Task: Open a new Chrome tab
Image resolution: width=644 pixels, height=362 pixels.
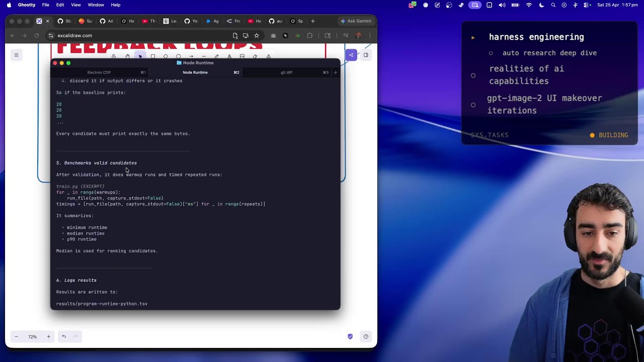Action: (313, 21)
